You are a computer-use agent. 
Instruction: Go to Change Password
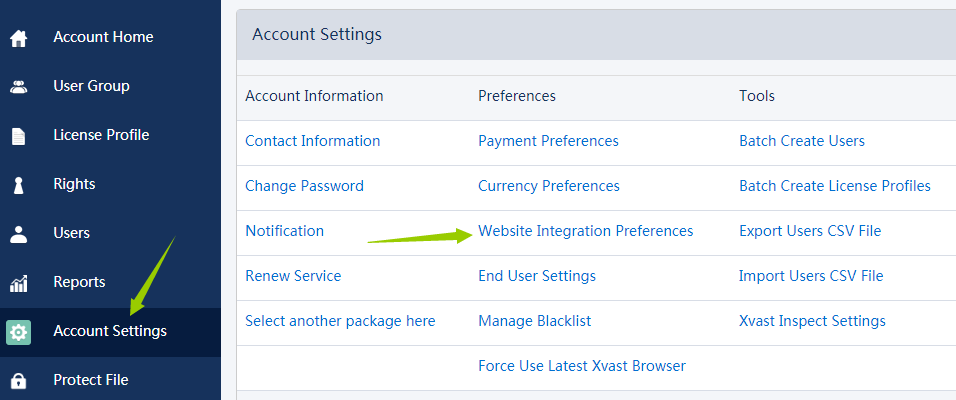(x=304, y=186)
